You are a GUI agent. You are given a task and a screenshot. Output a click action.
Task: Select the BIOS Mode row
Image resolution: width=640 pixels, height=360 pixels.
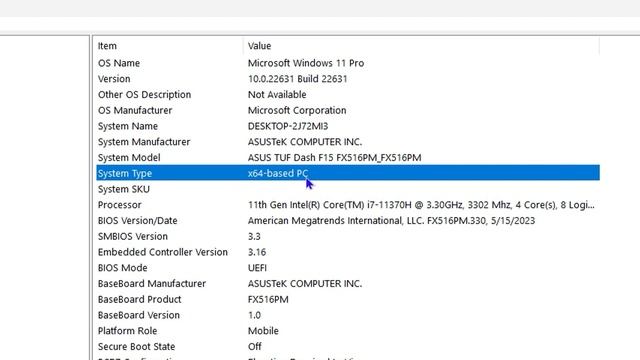(348, 268)
